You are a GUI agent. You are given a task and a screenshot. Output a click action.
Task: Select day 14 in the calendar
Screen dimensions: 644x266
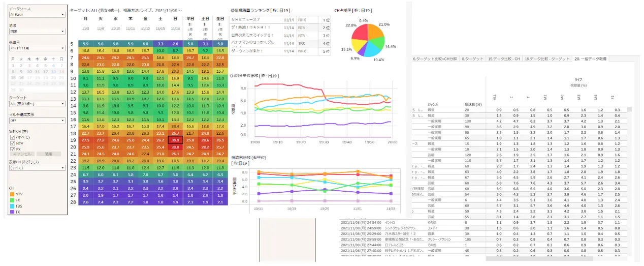[60, 71]
